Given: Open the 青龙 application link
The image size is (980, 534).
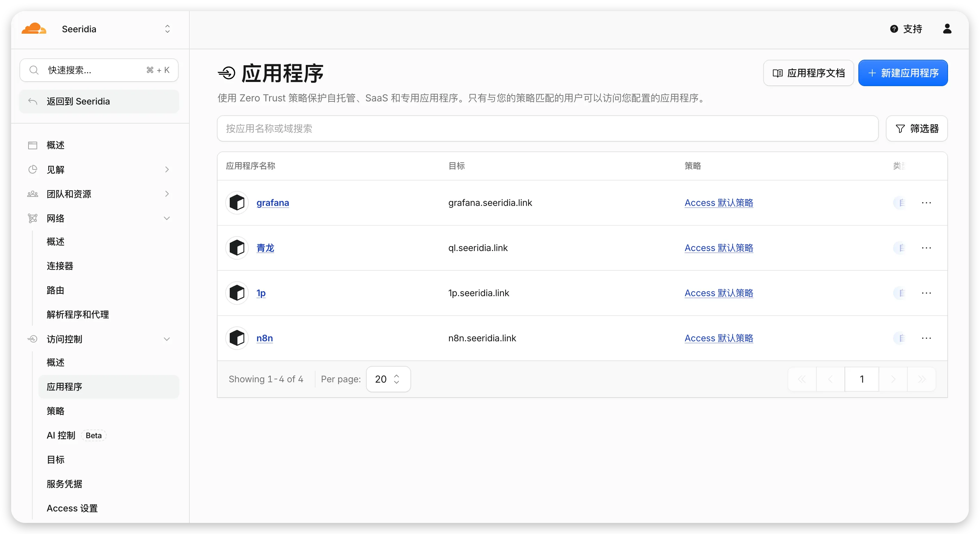Looking at the screenshot, I should pyautogui.click(x=265, y=248).
